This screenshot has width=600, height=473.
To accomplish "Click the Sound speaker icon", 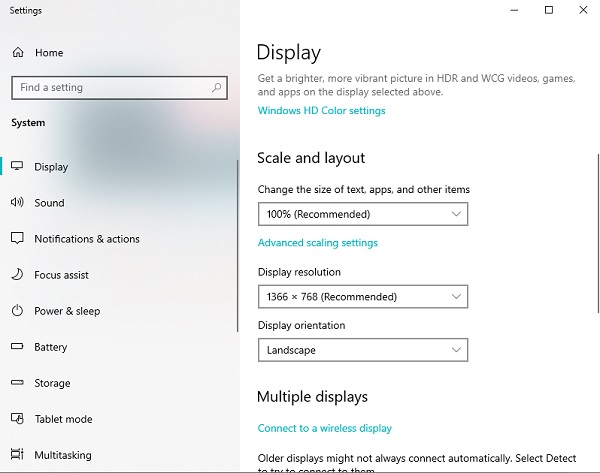I will click(x=17, y=202).
